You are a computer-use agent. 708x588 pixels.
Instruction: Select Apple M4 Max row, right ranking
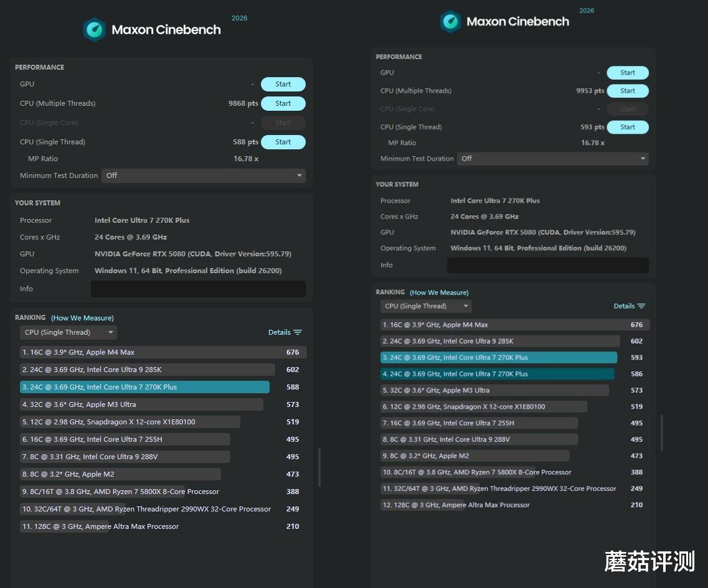515,325
